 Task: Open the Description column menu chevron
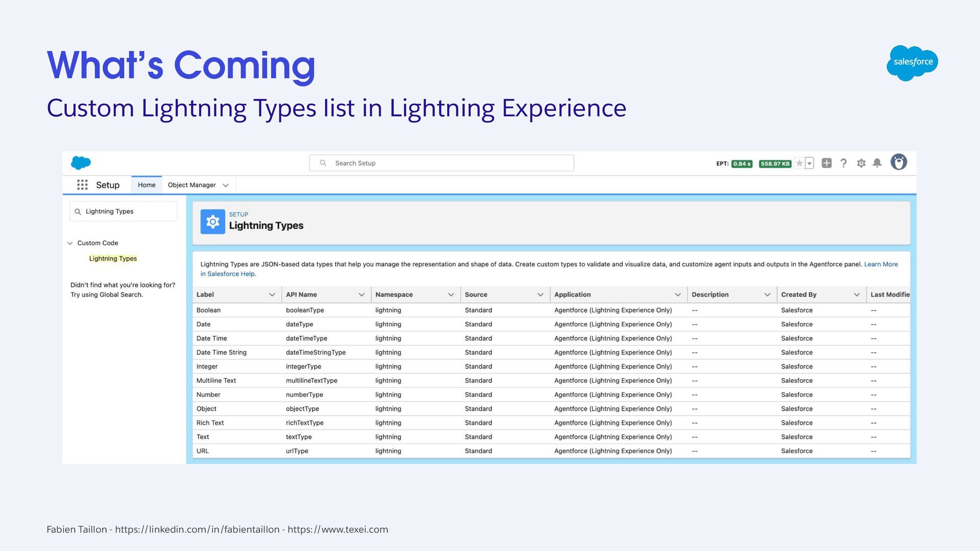(767, 295)
